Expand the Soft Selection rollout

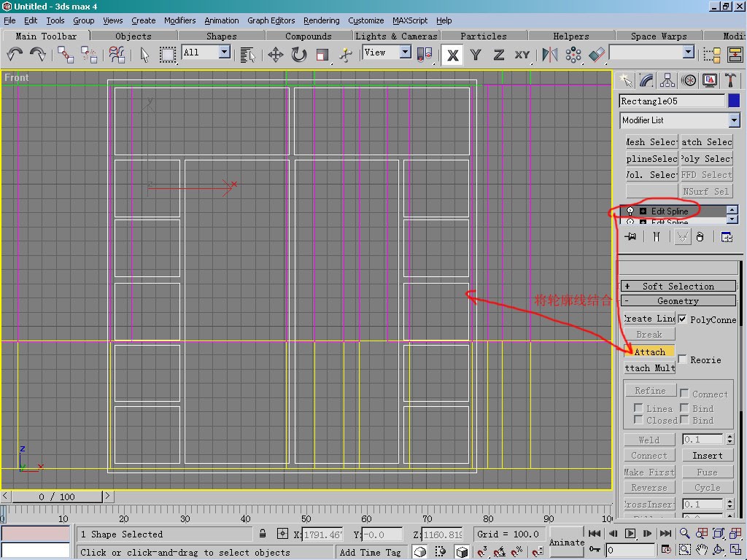pyautogui.click(x=678, y=286)
